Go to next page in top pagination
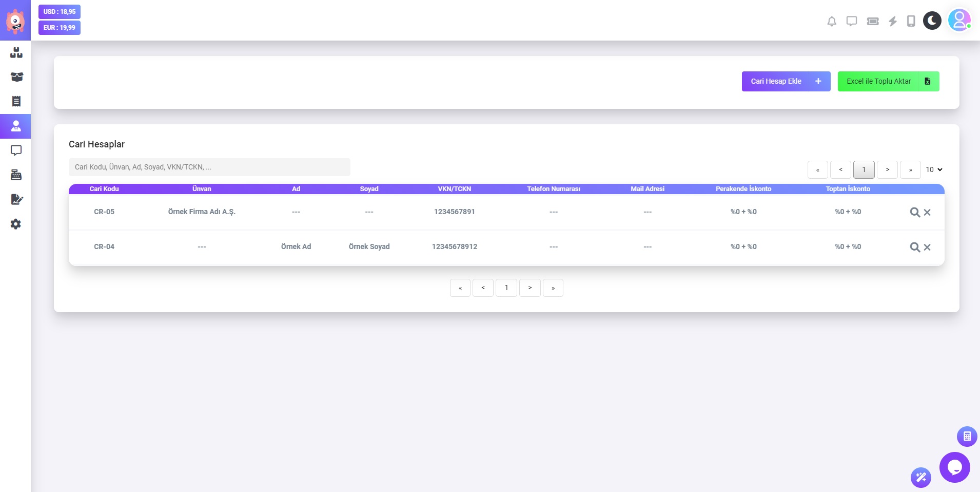Image resolution: width=980 pixels, height=492 pixels. [887, 169]
